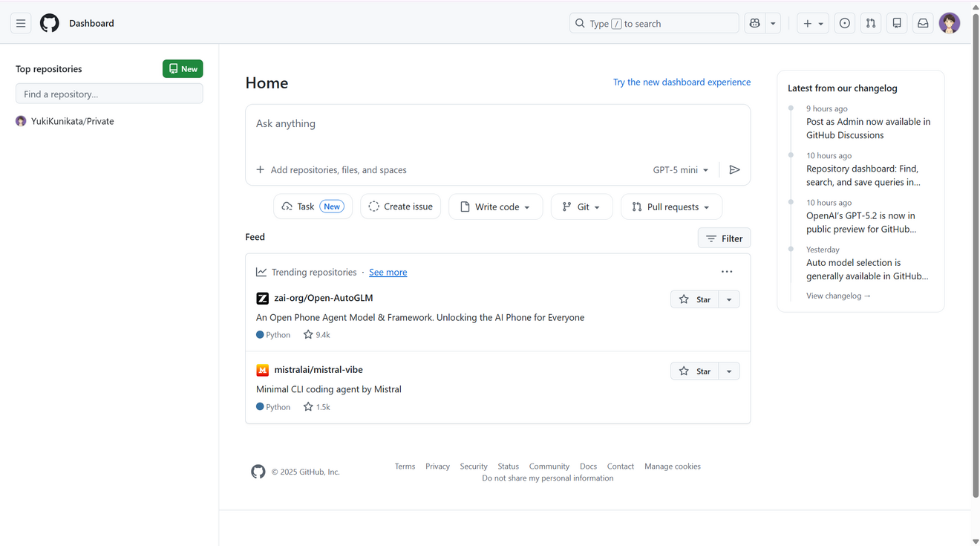Viewport: 980px width, 546px height.
Task: Open the Pull requests icon in header
Action: pyautogui.click(x=871, y=24)
